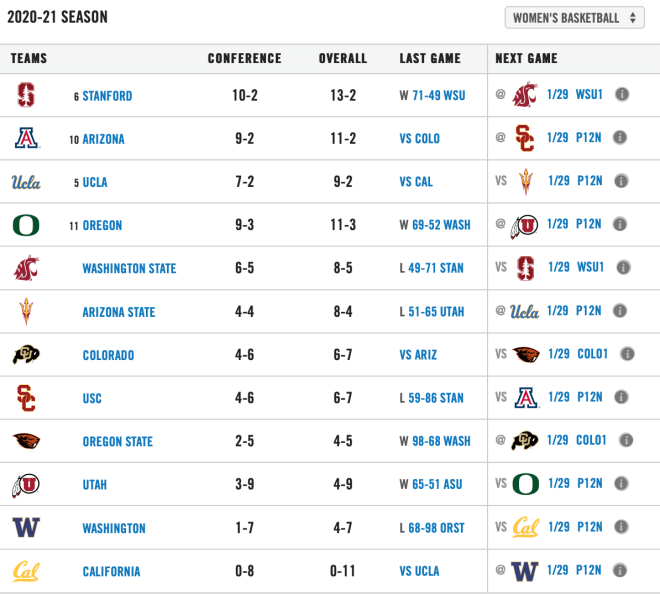
Task: Click the Stanford tree logo in Teams column
Action: (x=26, y=95)
